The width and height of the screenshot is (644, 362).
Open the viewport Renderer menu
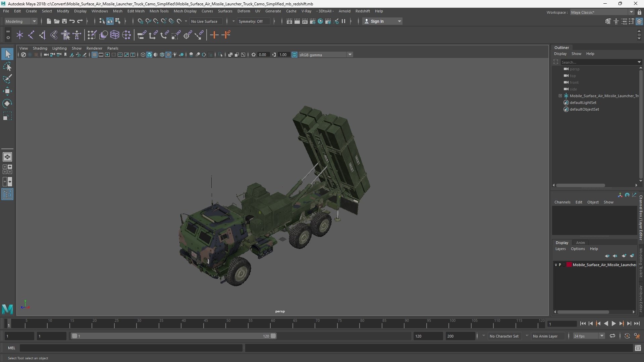(94, 48)
